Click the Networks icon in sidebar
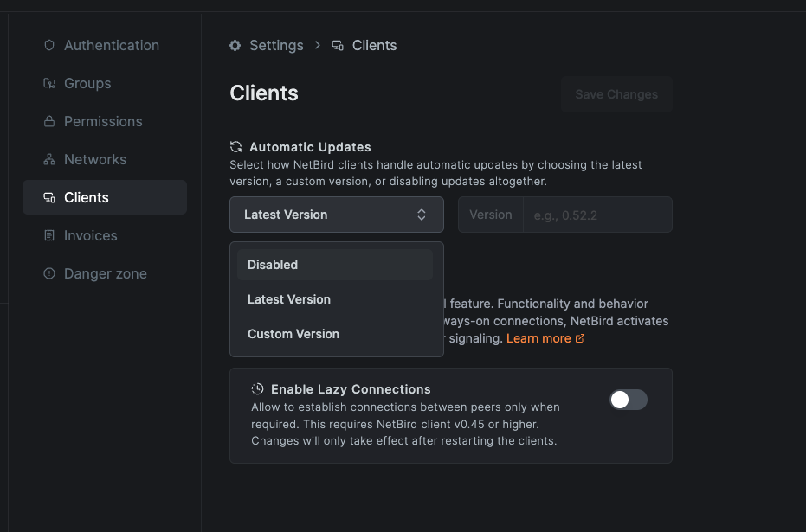Viewport: 806px width, 532px height. point(49,159)
